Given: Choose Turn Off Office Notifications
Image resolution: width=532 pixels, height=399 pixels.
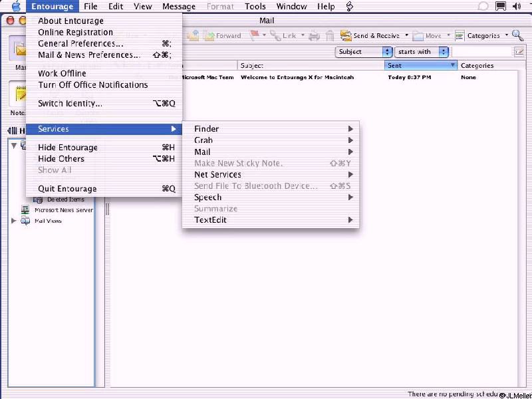Looking at the screenshot, I should (x=104, y=85).
